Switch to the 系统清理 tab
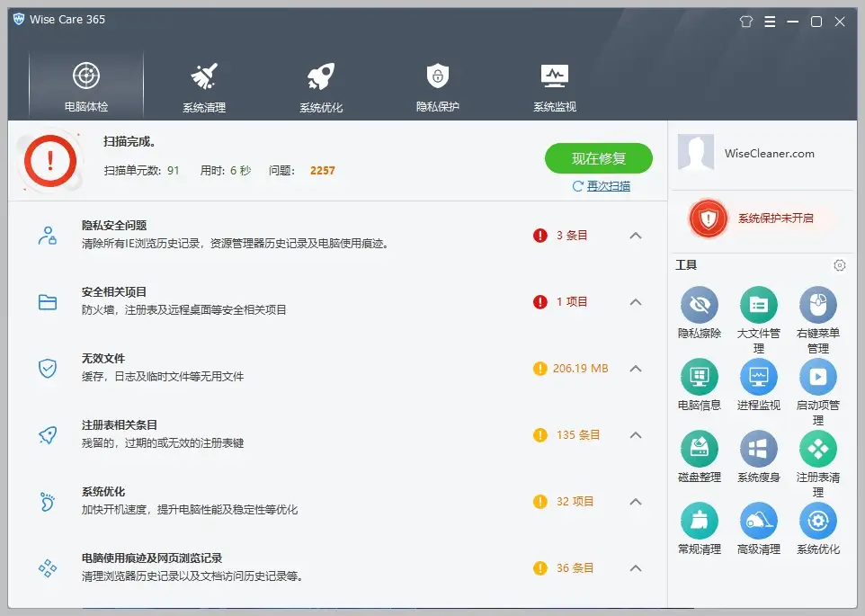This screenshot has height=616, width=865. [x=203, y=84]
